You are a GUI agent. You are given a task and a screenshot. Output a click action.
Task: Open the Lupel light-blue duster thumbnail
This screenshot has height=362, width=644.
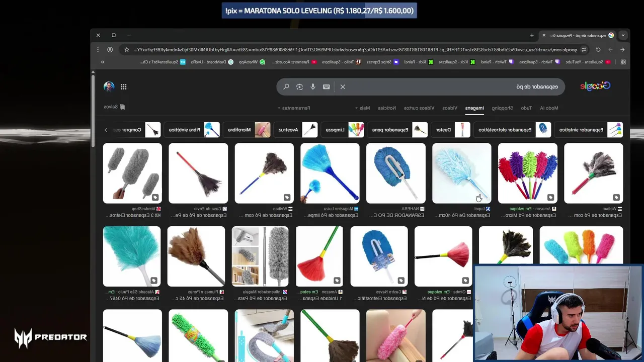462,173
